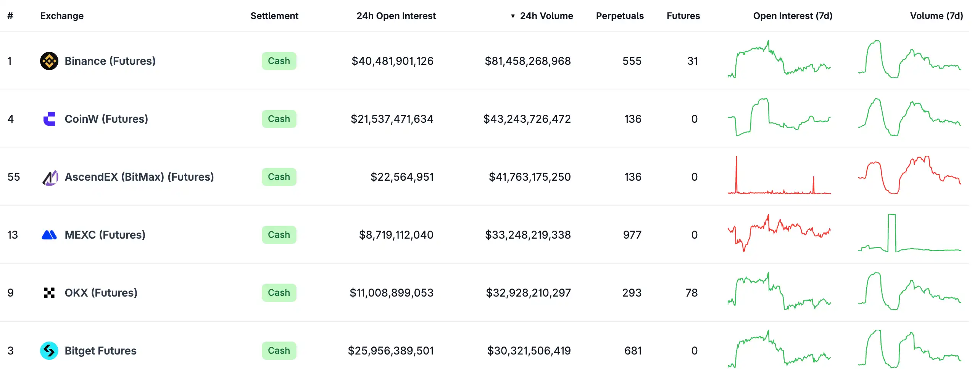Click the Bitget teal logo icon
Viewport: 980px width, 369px height.
tap(49, 351)
